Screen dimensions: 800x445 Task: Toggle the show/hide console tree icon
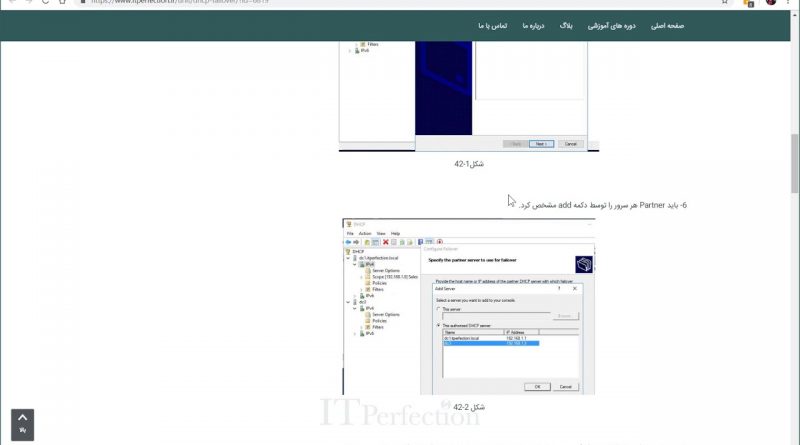[x=376, y=242]
